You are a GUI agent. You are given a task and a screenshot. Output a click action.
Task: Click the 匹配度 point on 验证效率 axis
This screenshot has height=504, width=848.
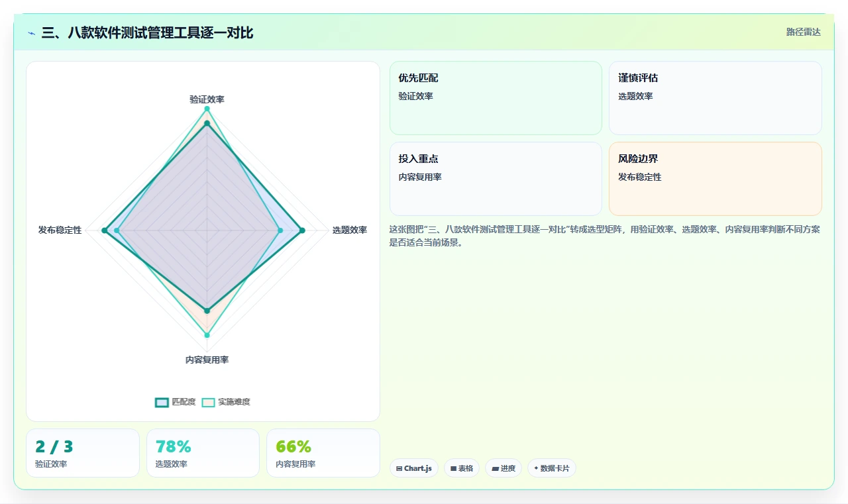click(207, 123)
